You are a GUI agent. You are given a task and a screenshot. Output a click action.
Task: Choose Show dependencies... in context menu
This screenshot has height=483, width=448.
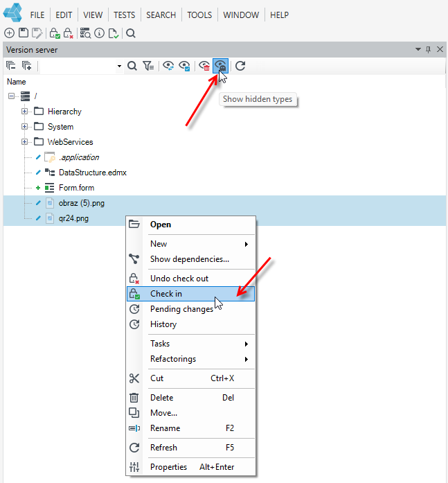tap(191, 259)
